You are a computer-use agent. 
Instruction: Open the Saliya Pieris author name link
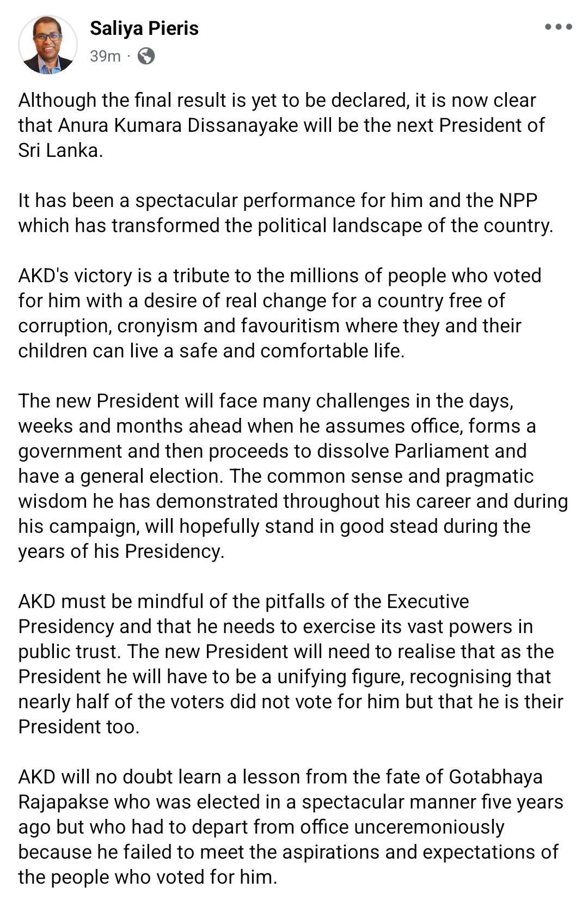(144, 28)
